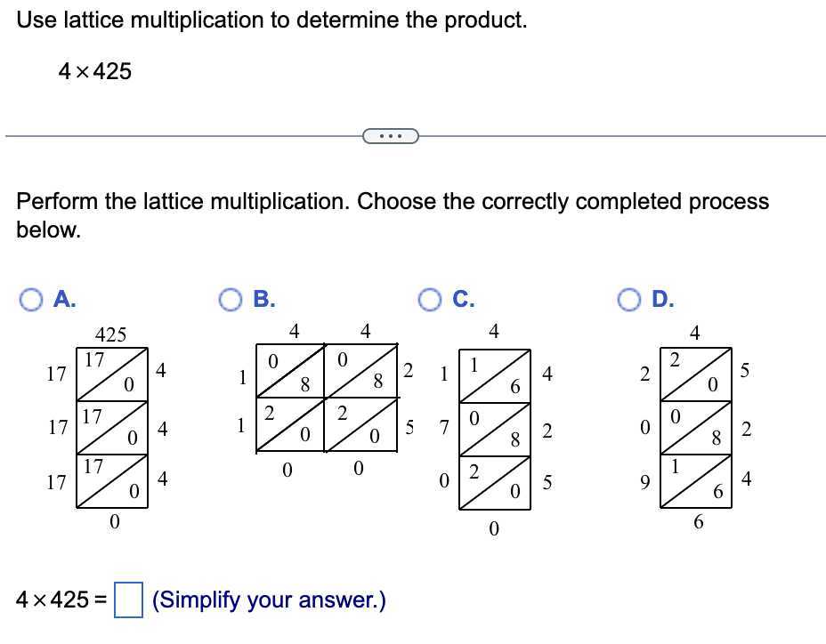Select radio button for answer choice C
Screen dimensions: 826x644
[431, 300]
